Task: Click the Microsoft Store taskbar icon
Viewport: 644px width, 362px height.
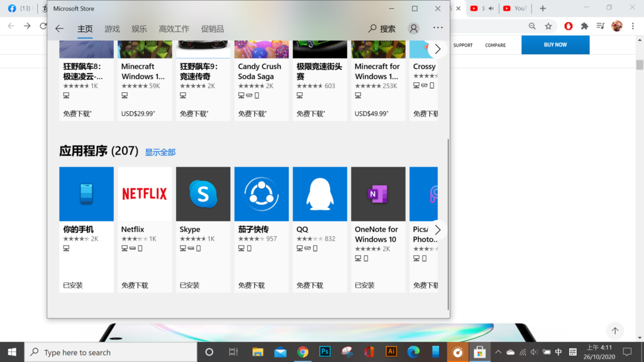Action: point(479,352)
